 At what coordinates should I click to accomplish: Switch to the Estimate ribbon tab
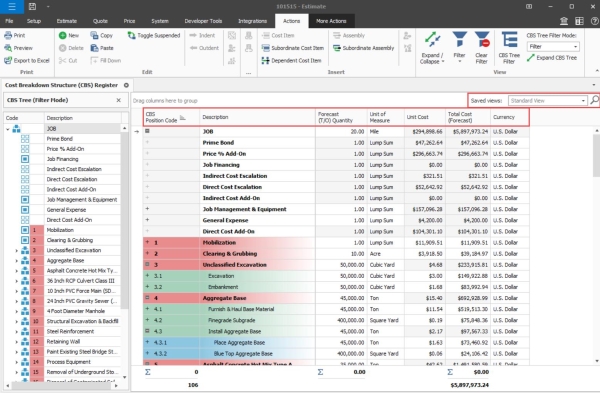coord(67,21)
